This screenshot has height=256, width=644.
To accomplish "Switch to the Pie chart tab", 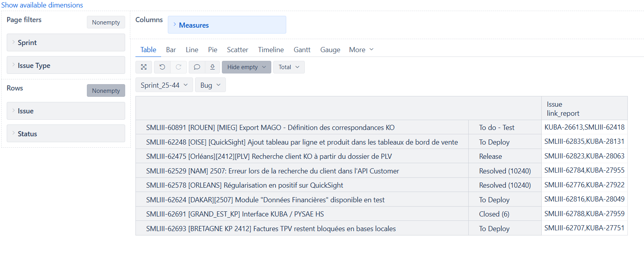I will 212,50.
